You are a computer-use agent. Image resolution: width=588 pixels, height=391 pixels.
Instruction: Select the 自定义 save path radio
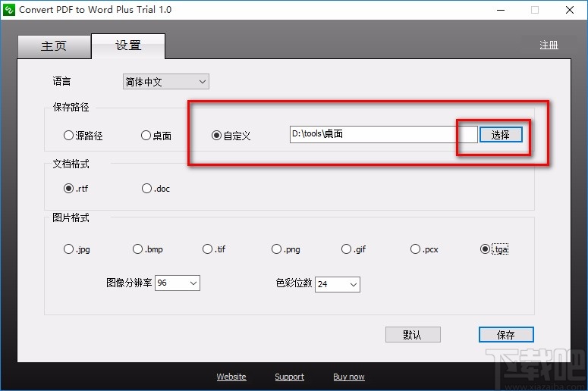coord(231,135)
